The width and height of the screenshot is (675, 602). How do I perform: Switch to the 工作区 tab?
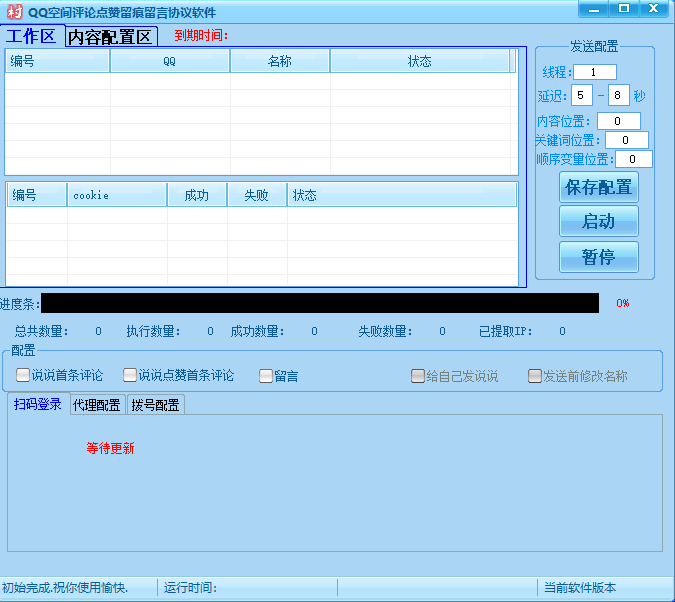pos(32,37)
